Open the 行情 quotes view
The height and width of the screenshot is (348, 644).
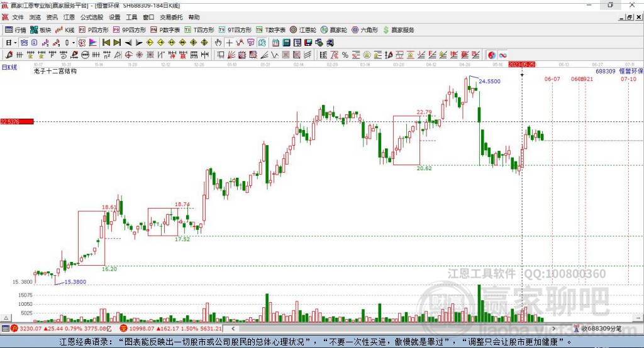tap(16, 30)
